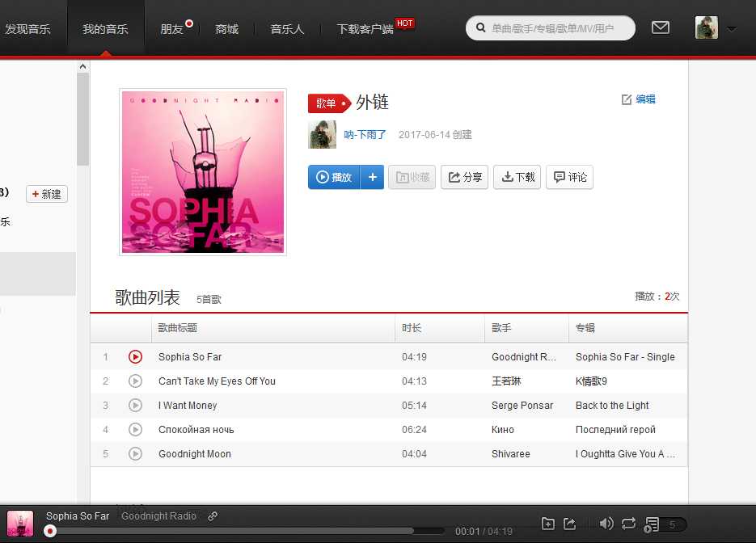Screen dimensions: 756x543
Task: Click the 04:04 duration of Goodnight Moon
Action: [x=414, y=454]
